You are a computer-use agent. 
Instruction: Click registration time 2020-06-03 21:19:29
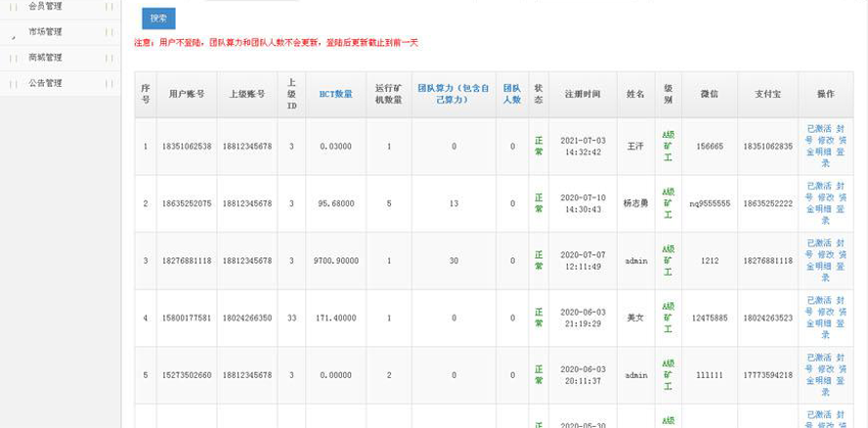[x=583, y=319]
